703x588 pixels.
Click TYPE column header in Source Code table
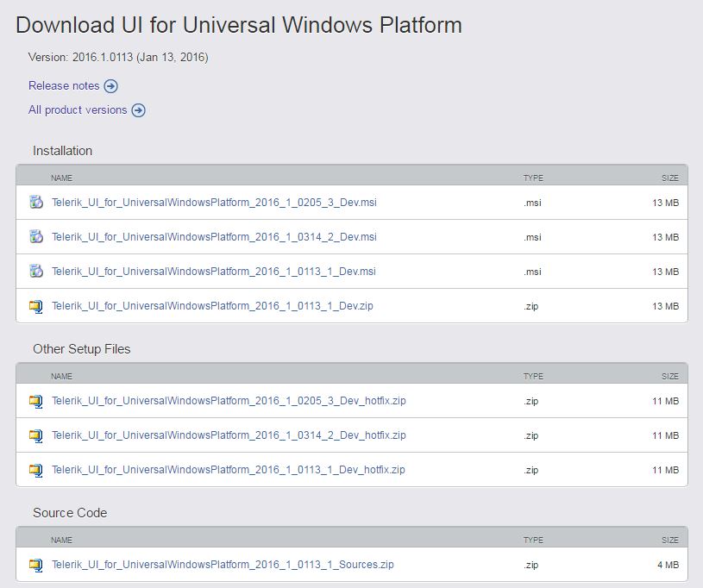(x=533, y=540)
